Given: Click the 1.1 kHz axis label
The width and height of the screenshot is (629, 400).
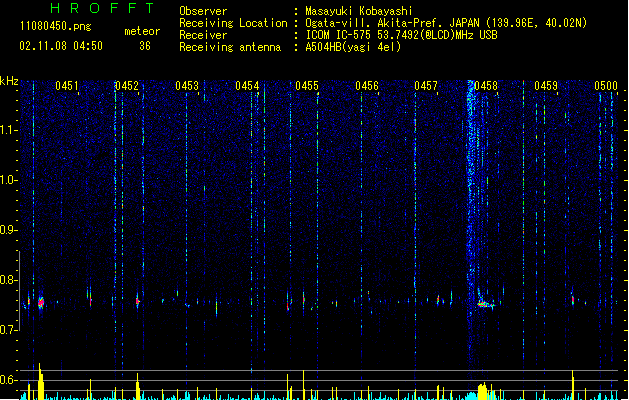Looking at the screenshot, I should 9,130.
